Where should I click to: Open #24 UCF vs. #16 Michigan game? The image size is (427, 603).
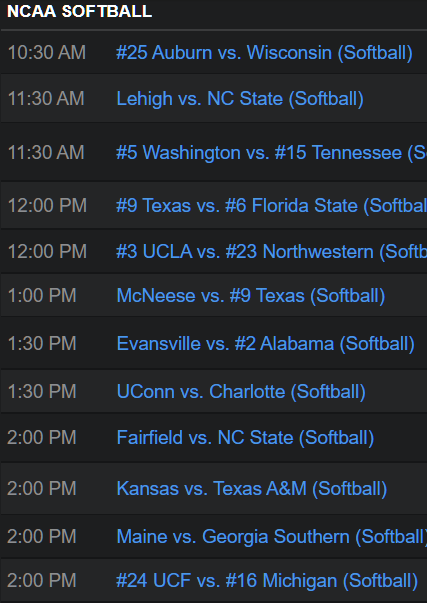[267, 581]
